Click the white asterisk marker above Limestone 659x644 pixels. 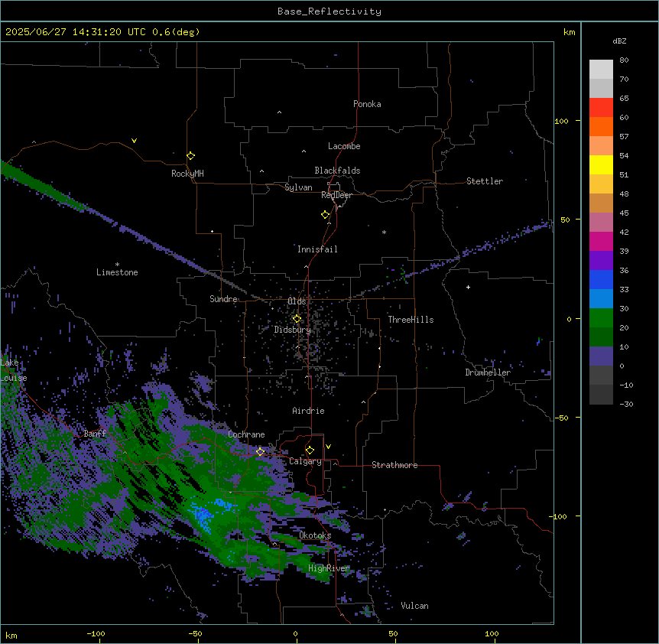click(x=117, y=265)
